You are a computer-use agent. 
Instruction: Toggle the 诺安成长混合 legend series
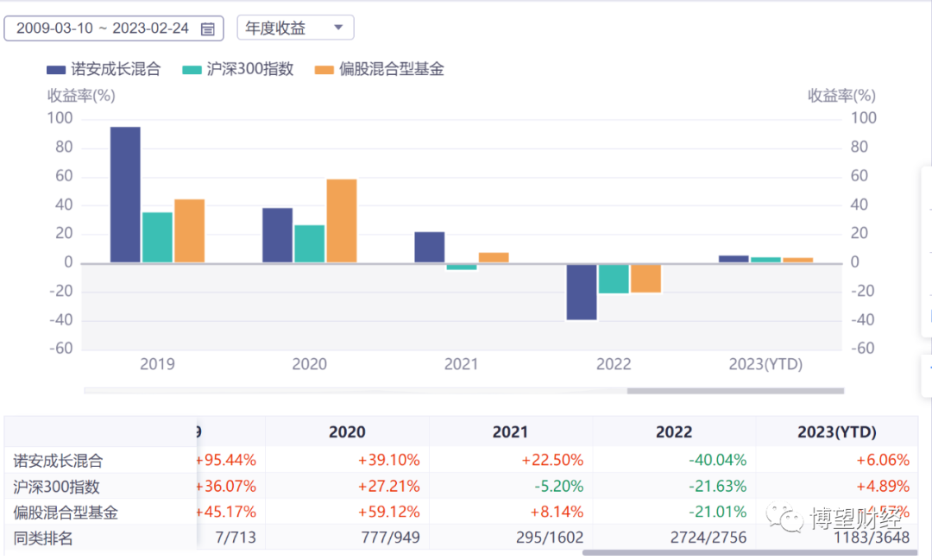[104, 69]
